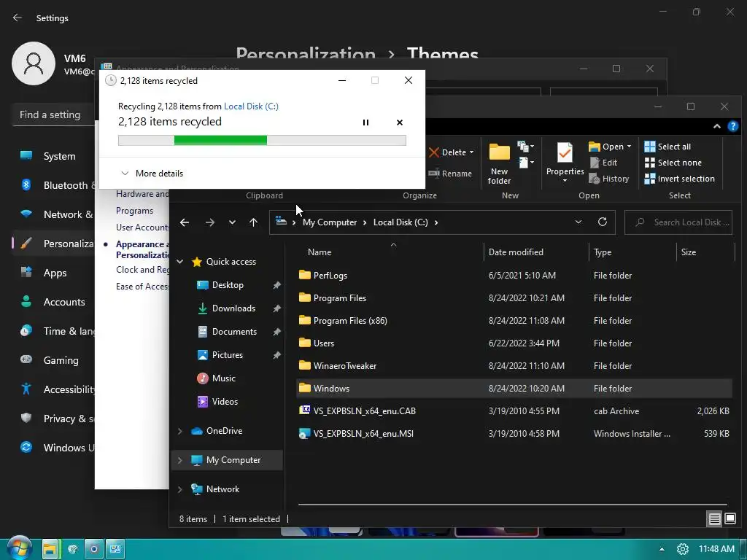Expand the OneDrive tree node
The height and width of the screenshot is (560, 747).
point(180,431)
